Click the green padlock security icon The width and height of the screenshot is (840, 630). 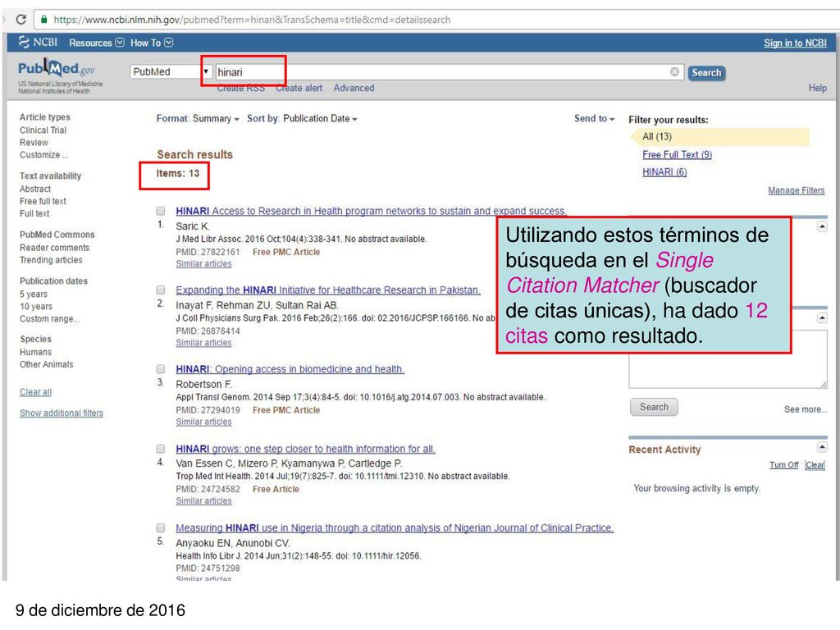(x=44, y=20)
